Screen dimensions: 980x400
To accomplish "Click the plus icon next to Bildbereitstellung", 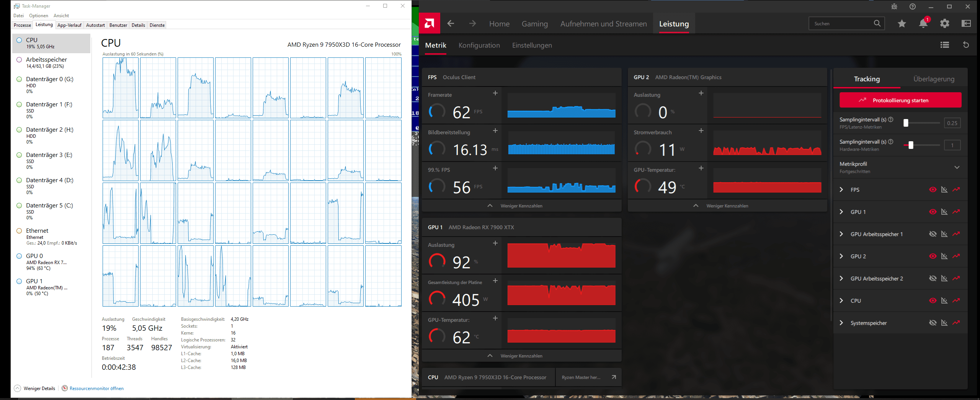I will 495,131.
